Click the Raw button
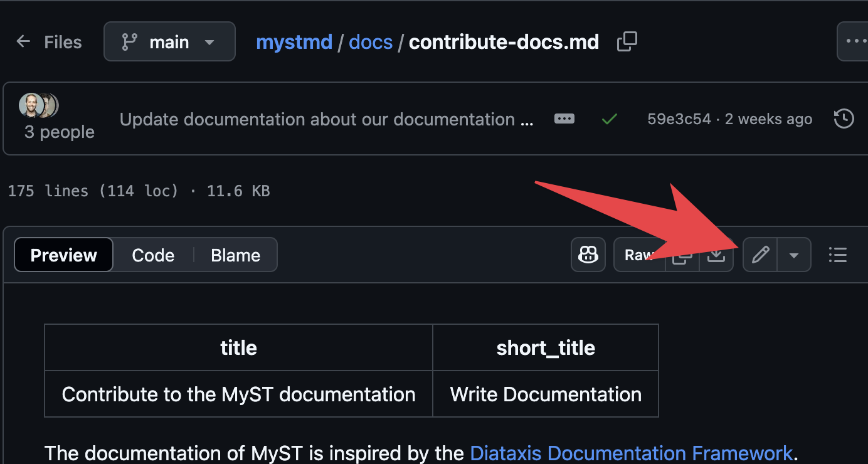 click(640, 255)
